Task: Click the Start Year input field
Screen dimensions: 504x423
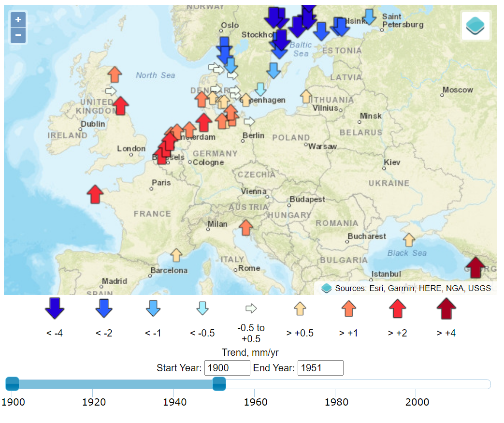Action: pos(227,368)
